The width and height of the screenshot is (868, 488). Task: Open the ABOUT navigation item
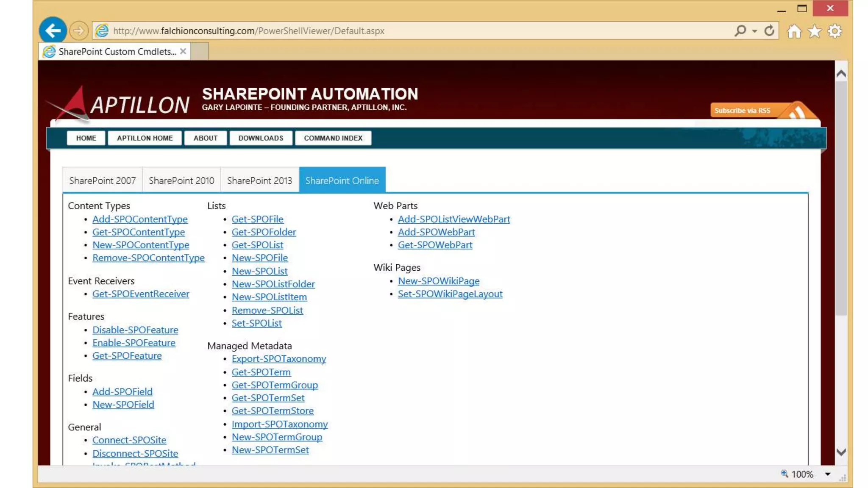(206, 138)
